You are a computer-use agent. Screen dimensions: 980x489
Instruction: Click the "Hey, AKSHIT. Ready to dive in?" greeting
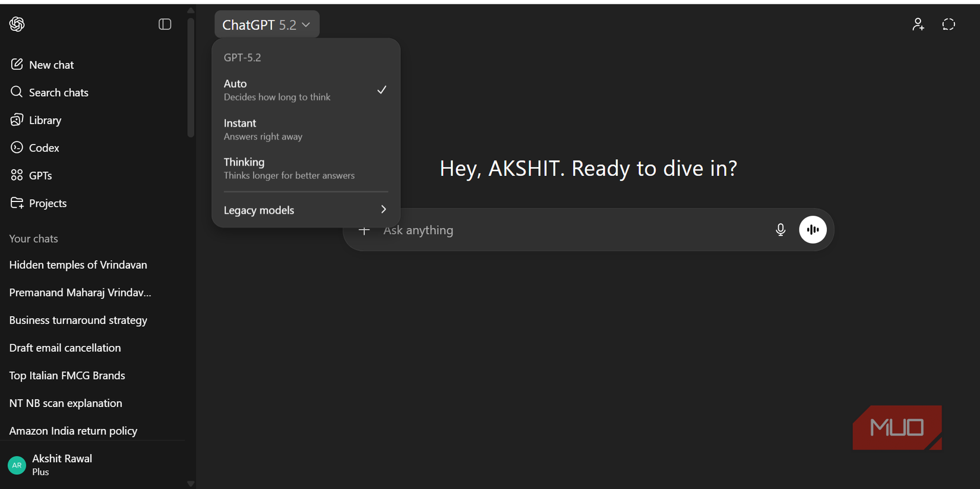(588, 168)
